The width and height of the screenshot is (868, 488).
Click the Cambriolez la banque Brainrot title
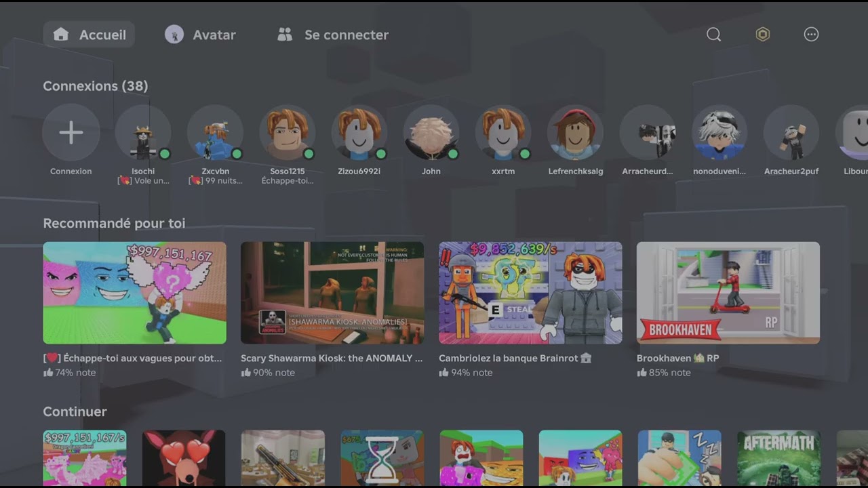pyautogui.click(x=515, y=358)
